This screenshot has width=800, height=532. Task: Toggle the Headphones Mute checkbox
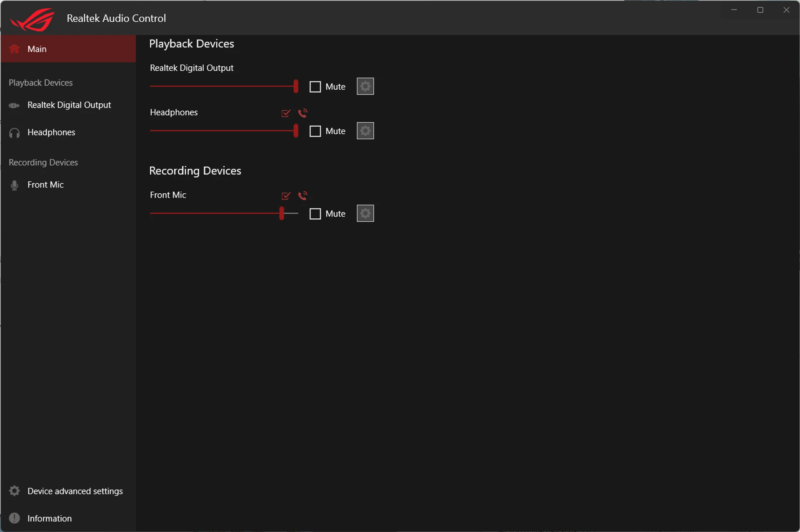(315, 131)
